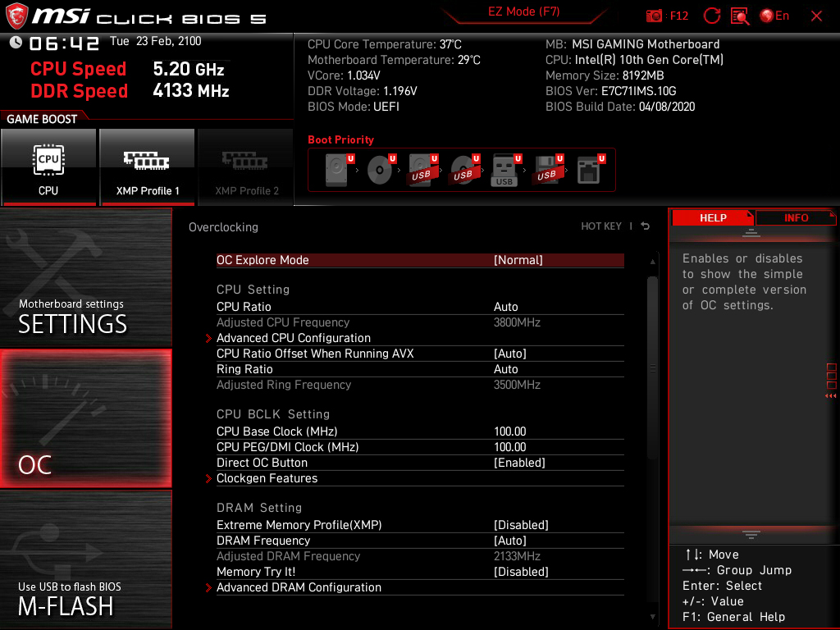Open the SETTINGS motherboard section
840x630 pixels.
tap(85, 278)
